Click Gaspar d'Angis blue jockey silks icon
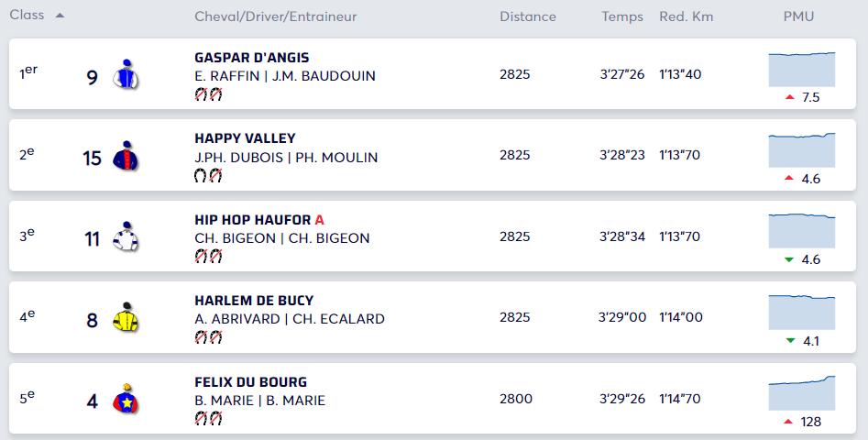 (126, 74)
